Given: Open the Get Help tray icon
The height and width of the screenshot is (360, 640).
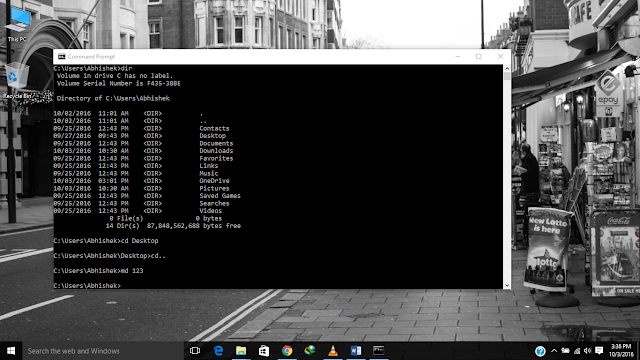Looking at the screenshot, I should click(540, 351).
